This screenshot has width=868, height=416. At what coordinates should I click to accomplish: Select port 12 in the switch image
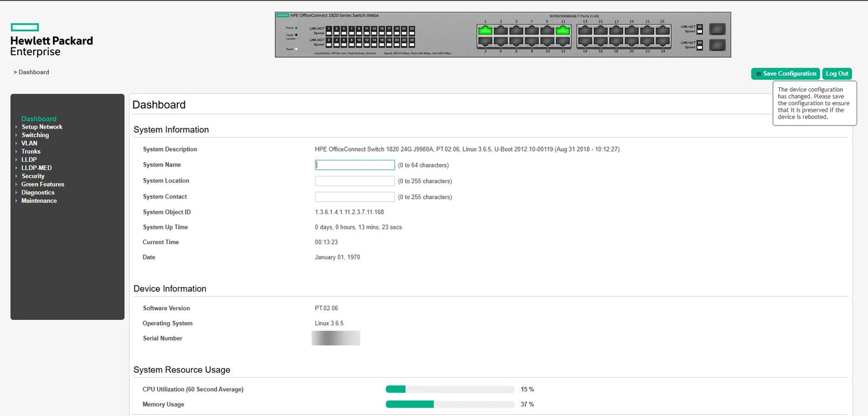tap(563, 41)
